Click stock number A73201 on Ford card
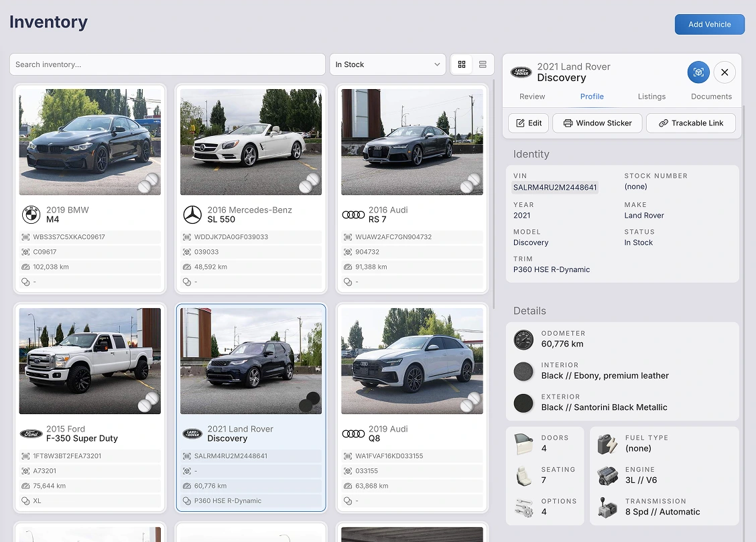The image size is (756, 542). click(x=44, y=471)
